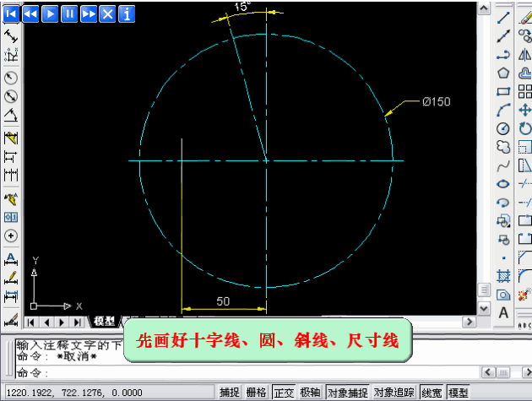Open the player info button
The height and width of the screenshot is (401, 532).
pos(127,14)
